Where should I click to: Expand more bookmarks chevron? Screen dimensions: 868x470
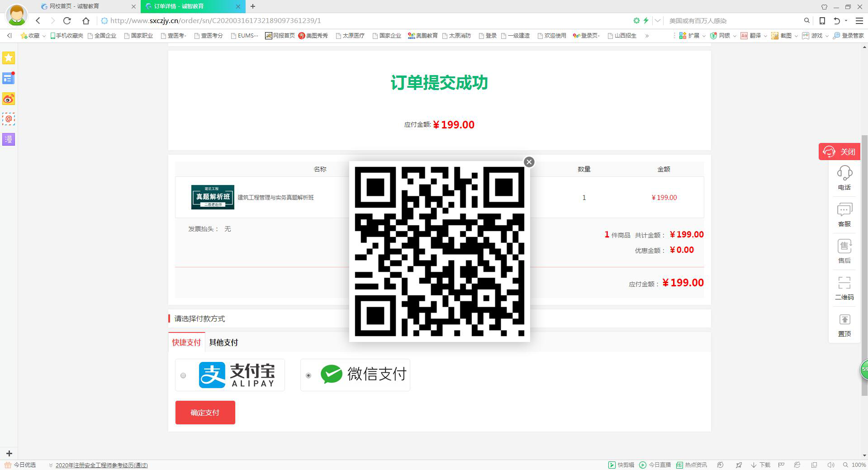pyautogui.click(x=647, y=35)
